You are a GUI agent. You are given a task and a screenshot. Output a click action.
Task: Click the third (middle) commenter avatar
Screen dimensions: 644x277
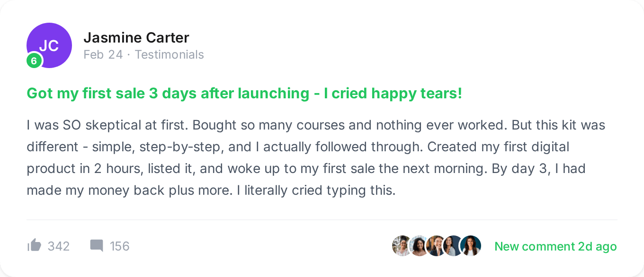(436, 246)
